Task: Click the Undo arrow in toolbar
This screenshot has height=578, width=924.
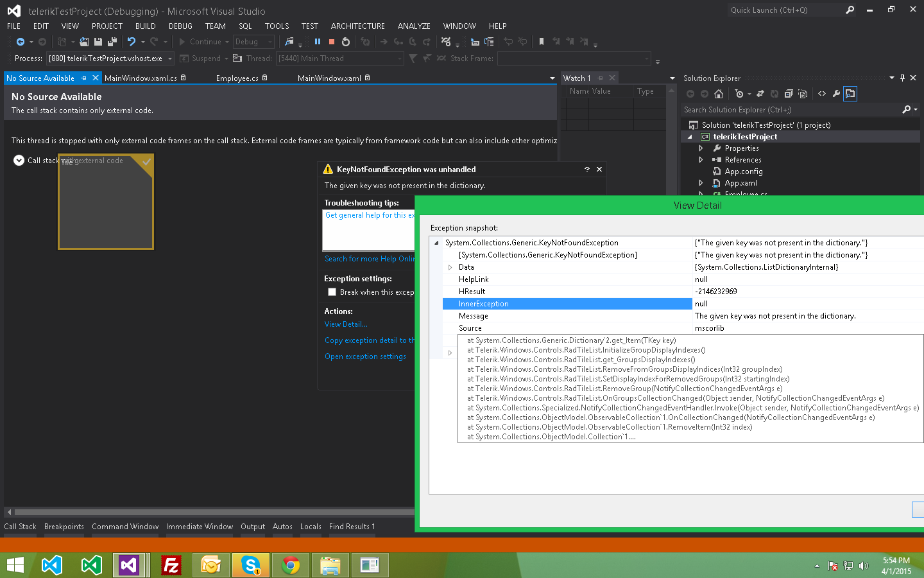Action: [132, 42]
